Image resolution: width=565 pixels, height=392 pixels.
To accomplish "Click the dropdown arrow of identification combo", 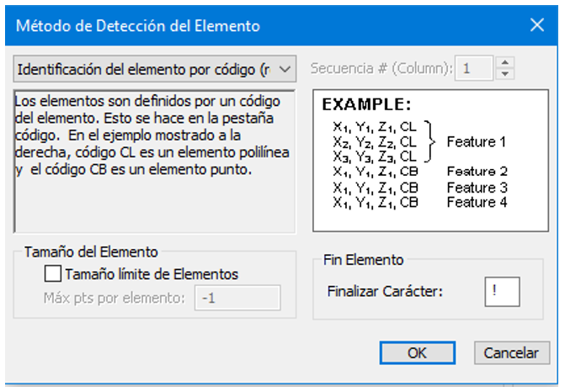I will 285,68.
